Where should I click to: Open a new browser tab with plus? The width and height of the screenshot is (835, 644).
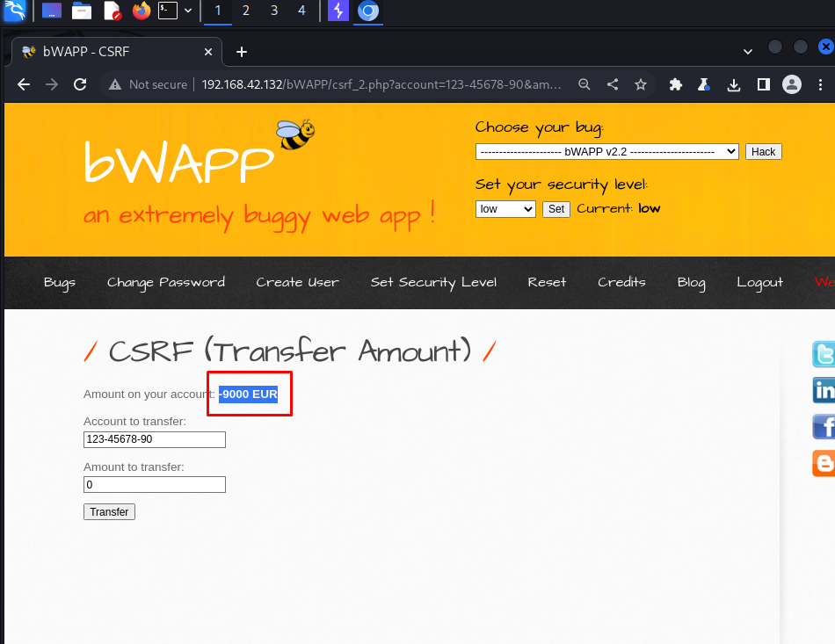click(242, 52)
